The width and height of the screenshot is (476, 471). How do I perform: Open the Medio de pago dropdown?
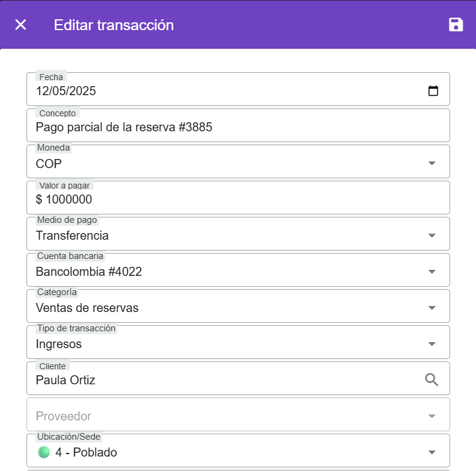(431, 235)
